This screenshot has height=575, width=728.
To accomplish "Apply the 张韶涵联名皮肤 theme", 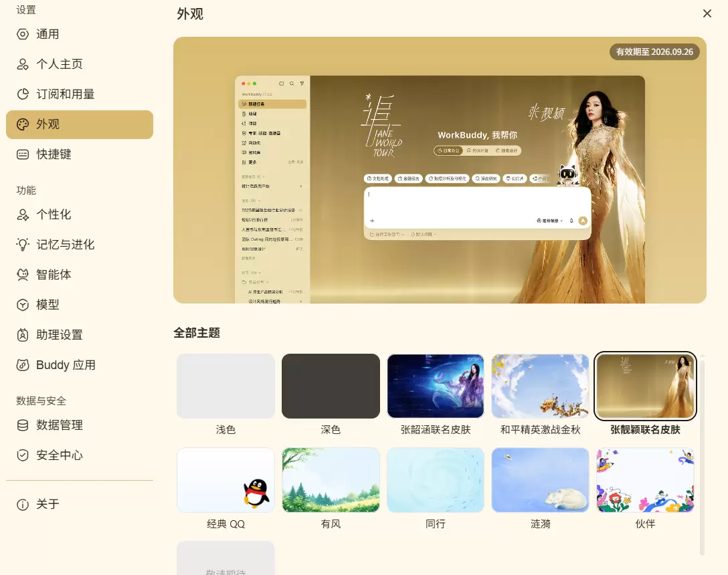I will (x=436, y=386).
